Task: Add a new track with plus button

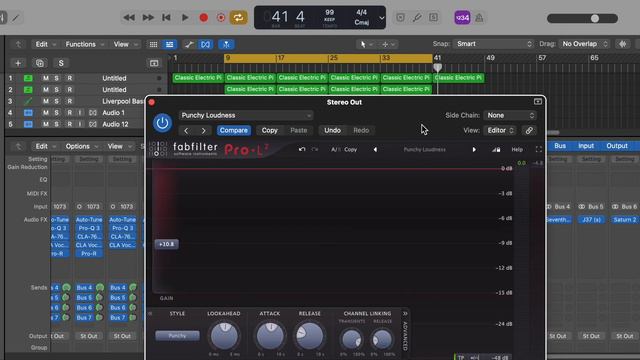Action: click(18, 63)
